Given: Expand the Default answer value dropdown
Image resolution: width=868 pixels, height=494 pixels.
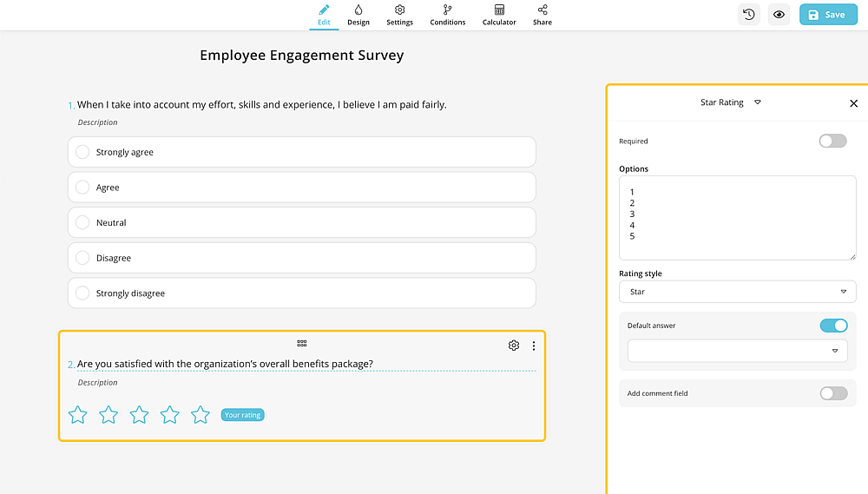Looking at the screenshot, I should coord(737,351).
